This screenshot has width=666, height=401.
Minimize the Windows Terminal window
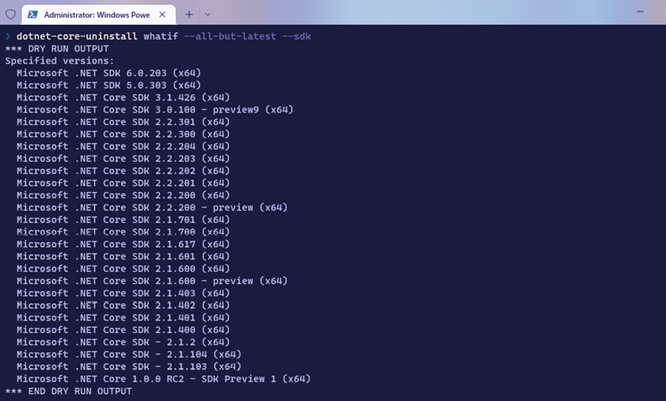coord(640,11)
